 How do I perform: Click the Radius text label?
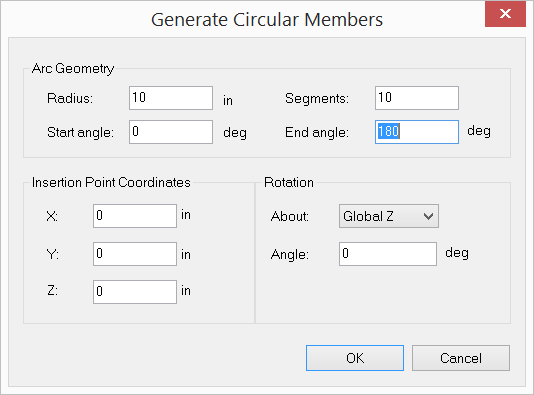(x=70, y=98)
